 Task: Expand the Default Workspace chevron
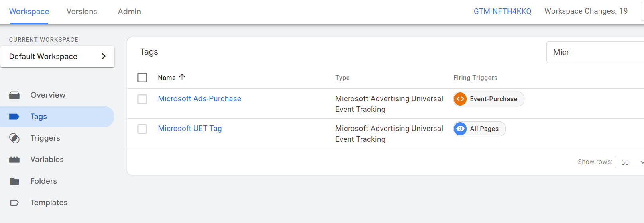click(104, 56)
